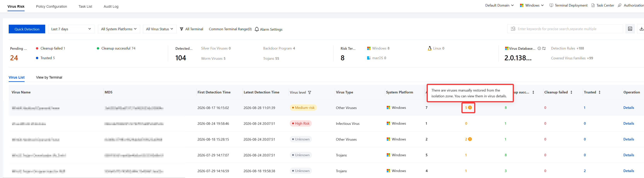The width and height of the screenshot is (644, 178).
Task: Click the Virus Database refresh icon
Action: 544,48
